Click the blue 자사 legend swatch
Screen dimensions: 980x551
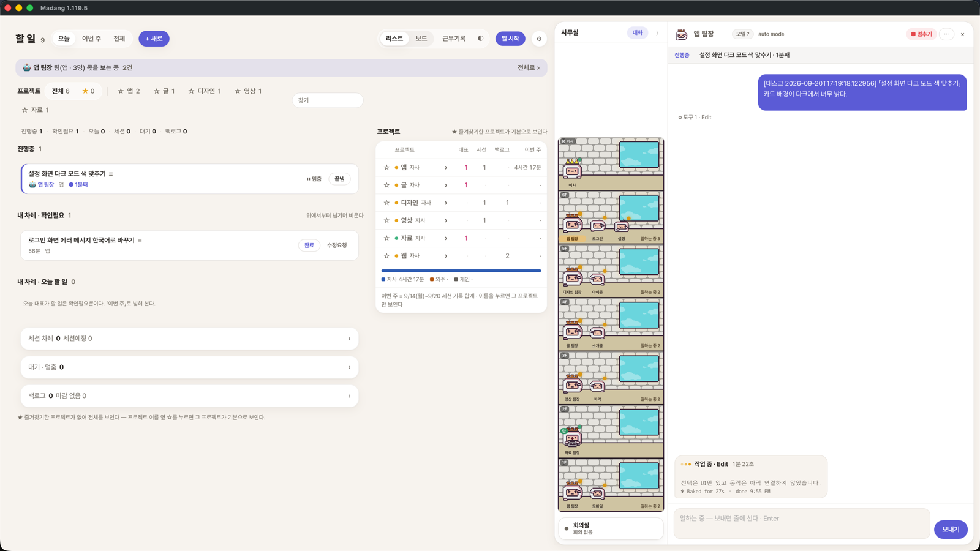[x=383, y=279]
